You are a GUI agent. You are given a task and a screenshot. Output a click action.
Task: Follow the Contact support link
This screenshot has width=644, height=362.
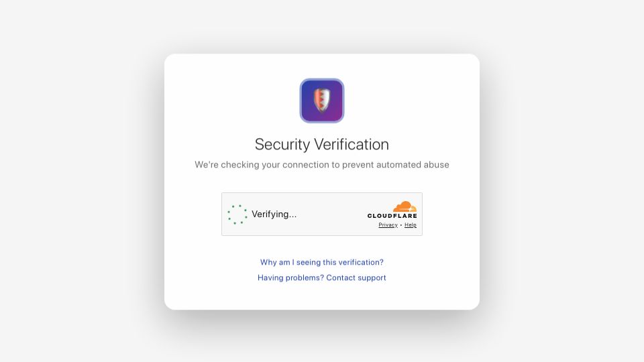[356, 278]
